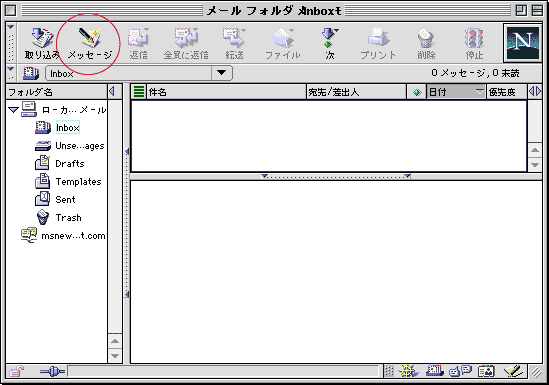
Task: Click the 転送 forward toolbar icon
Action: [x=234, y=38]
